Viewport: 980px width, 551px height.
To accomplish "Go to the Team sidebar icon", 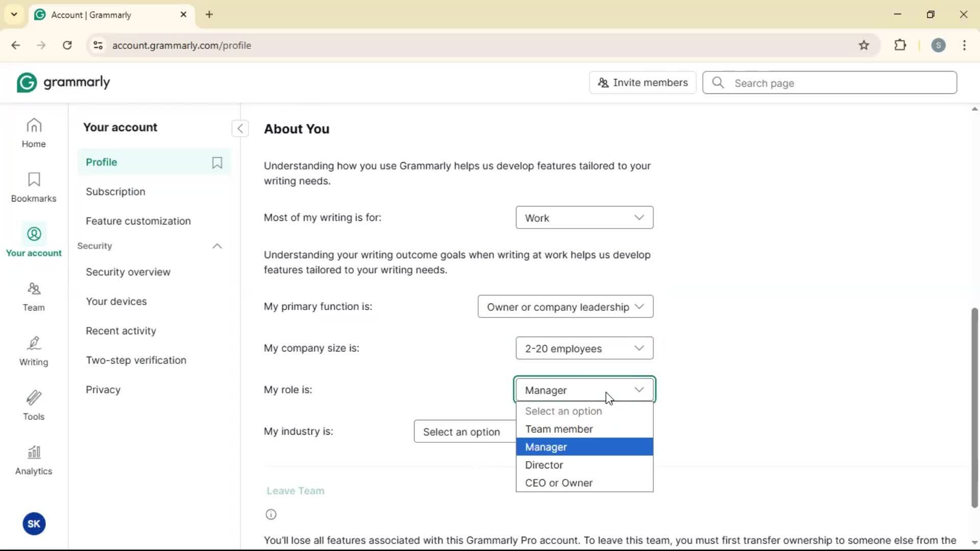I will coord(34,296).
